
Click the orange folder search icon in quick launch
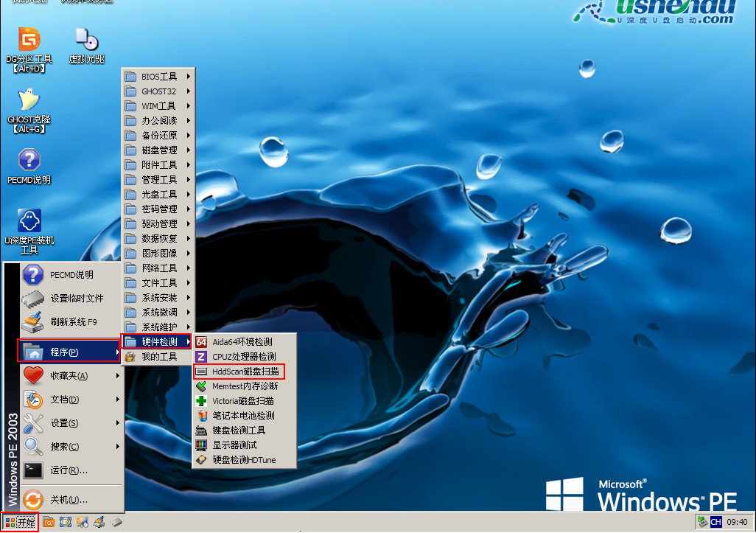coord(49,522)
